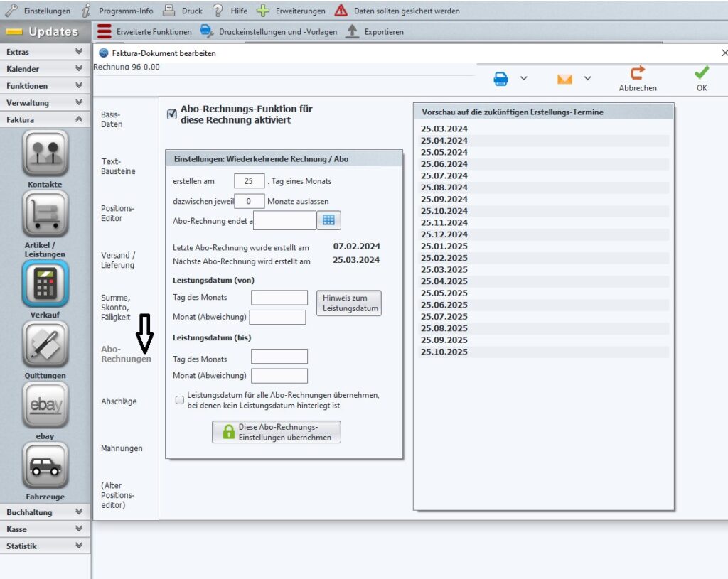This screenshot has height=579, width=728.
Task: Select the Verkauf calculator icon
Action: (45, 283)
